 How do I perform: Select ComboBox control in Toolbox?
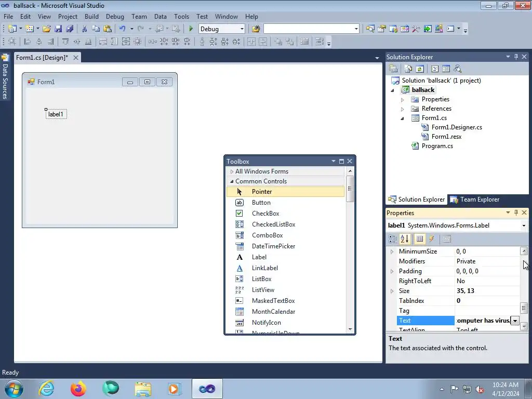pos(285,235)
